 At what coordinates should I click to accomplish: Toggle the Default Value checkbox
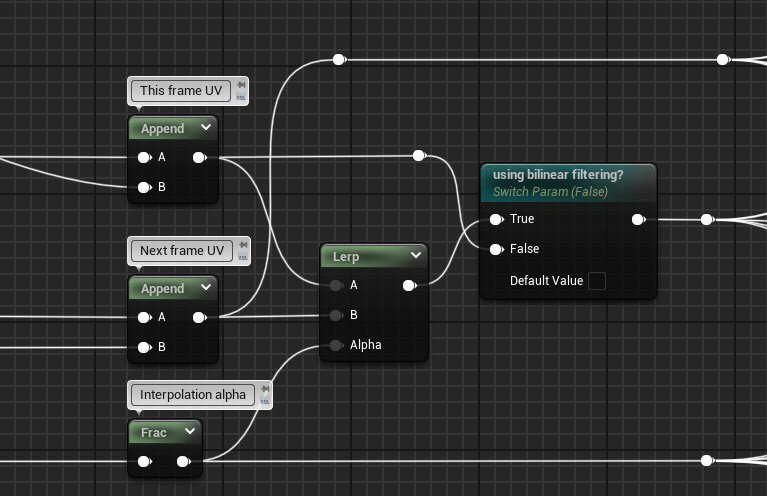coord(597,281)
